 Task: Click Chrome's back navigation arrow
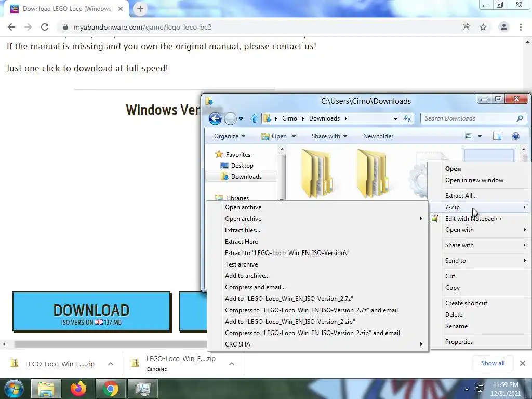coord(11,27)
